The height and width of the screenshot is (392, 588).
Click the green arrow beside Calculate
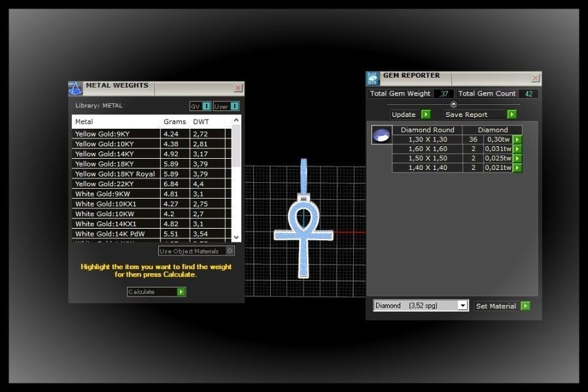point(181,291)
